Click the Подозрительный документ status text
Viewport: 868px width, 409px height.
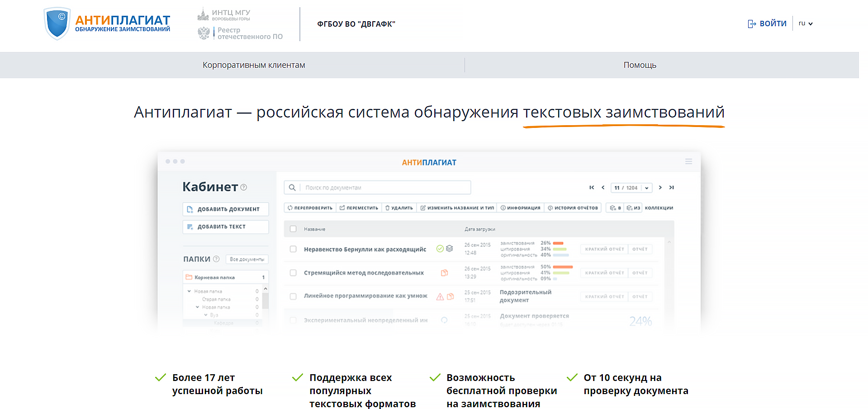[526, 296]
